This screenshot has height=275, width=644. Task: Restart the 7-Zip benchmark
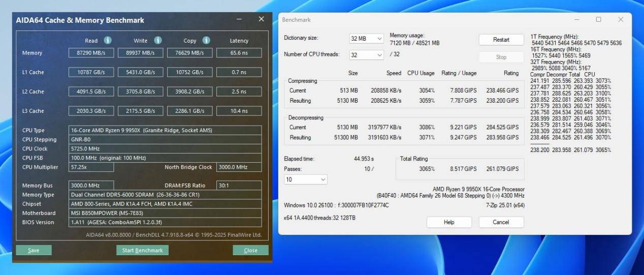click(501, 40)
